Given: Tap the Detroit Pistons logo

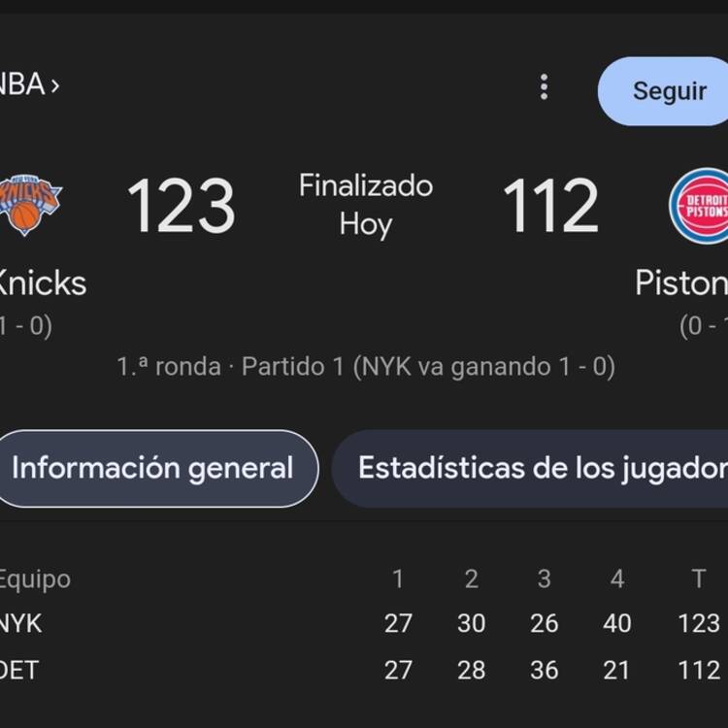Looking at the screenshot, I should [x=699, y=206].
